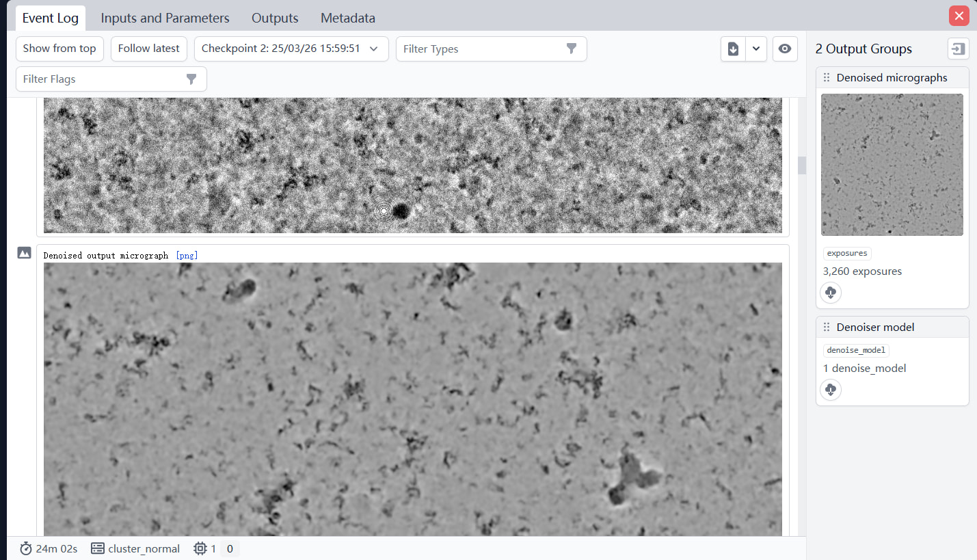Click the drag handle on Denoised micrographs

826,78
